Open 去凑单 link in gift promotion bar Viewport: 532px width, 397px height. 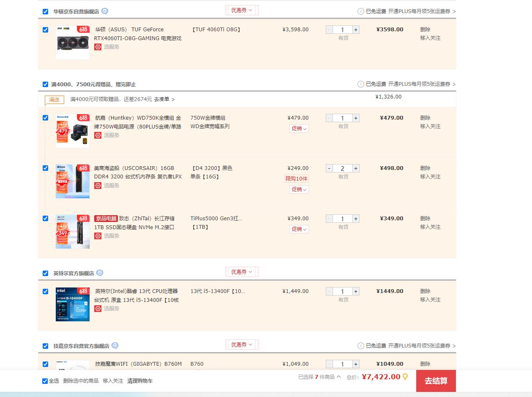tap(164, 99)
